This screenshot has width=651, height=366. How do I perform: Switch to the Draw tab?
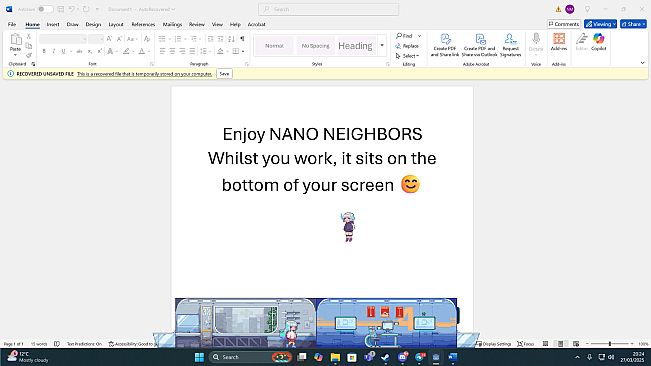pos(73,24)
